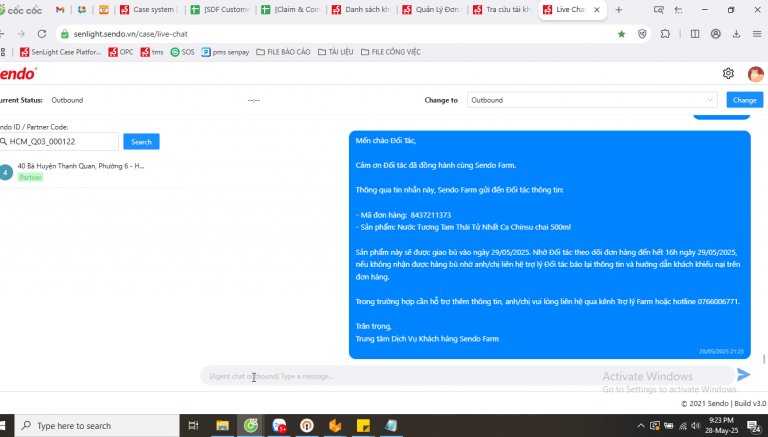Open the SOS bookmark
Viewport: 768px width, 437px height.
click(183, 52)
